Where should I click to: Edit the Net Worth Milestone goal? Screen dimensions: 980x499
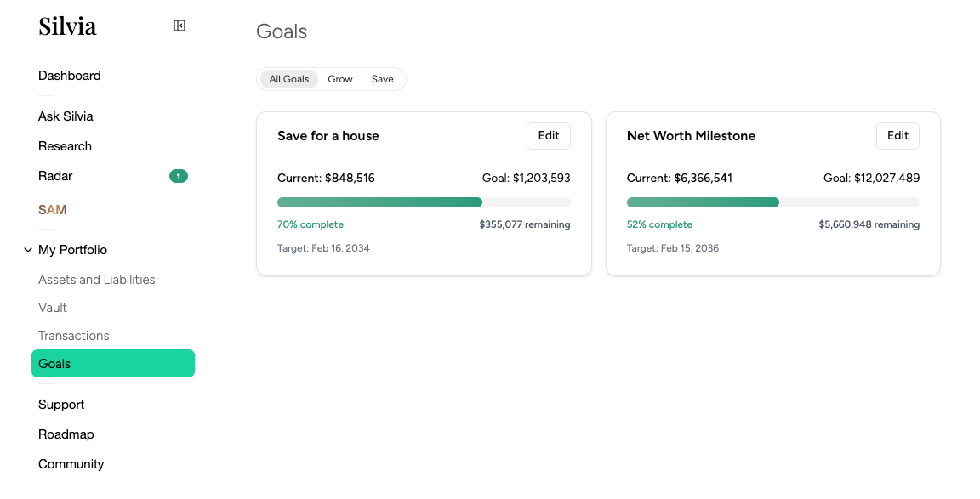point(898,136)
